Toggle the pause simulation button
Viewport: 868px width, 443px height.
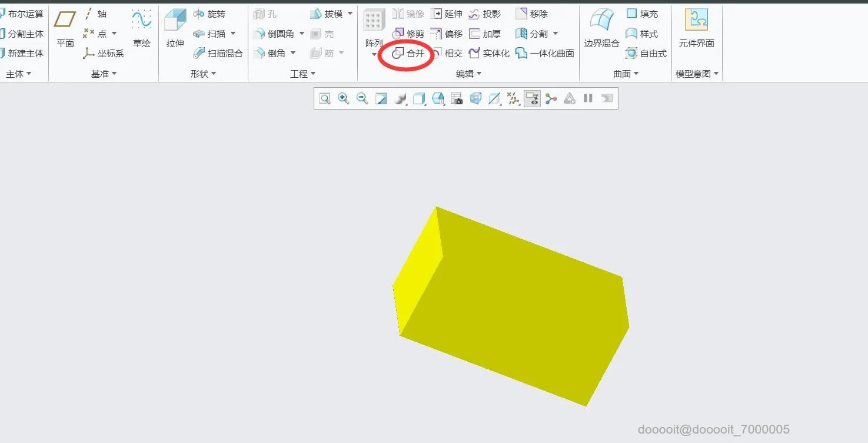(588, 98)
